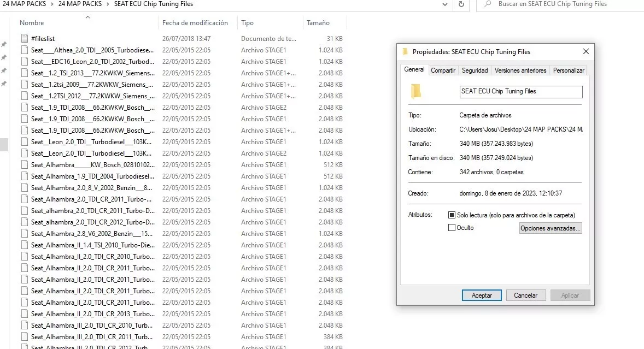Click the Cancelar button
644x349 pixels.
click(526, 295)
